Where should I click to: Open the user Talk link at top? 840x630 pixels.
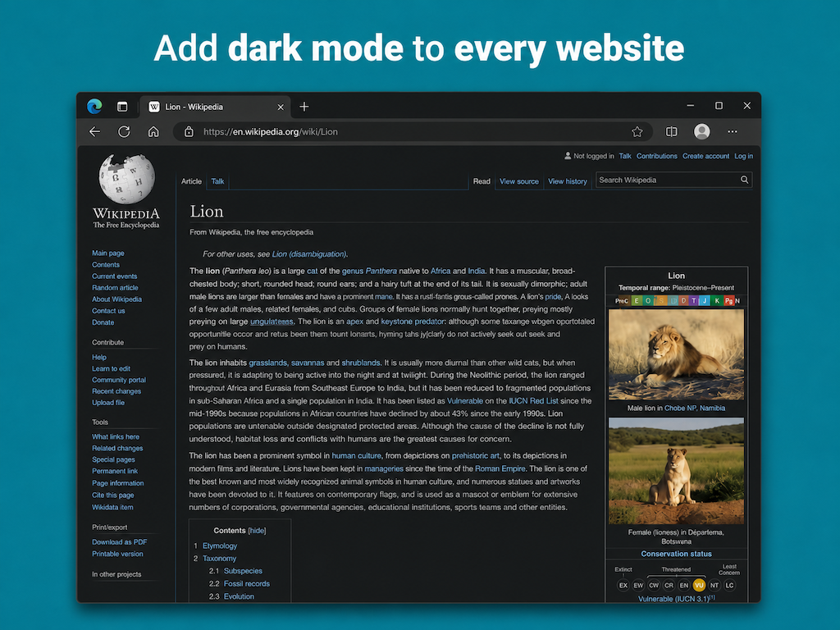(x=625, y=157)
